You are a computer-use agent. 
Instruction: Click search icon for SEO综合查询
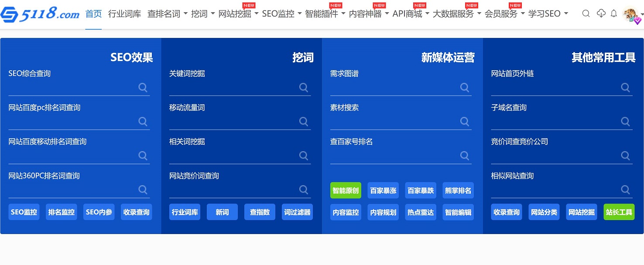coord(143,88)
